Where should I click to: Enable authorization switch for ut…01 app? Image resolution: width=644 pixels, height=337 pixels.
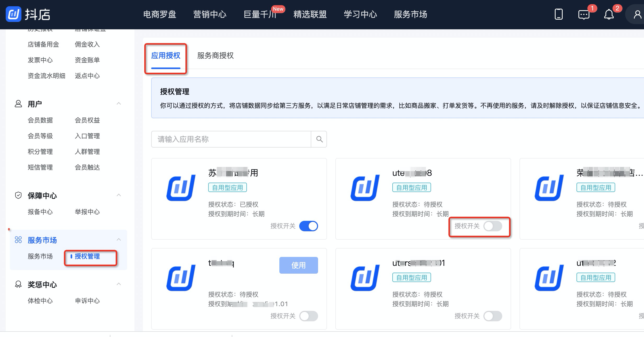tap(493, 316)
